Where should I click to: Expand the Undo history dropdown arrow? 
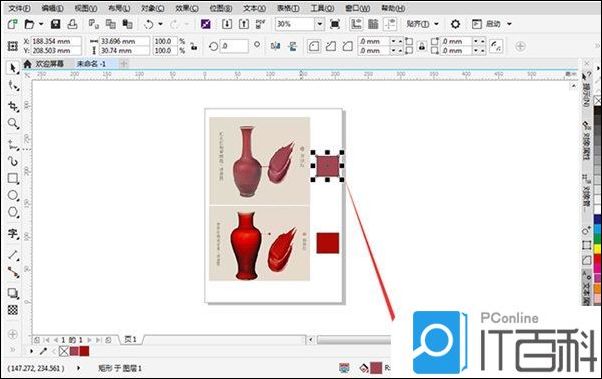[x=160, y=24]
